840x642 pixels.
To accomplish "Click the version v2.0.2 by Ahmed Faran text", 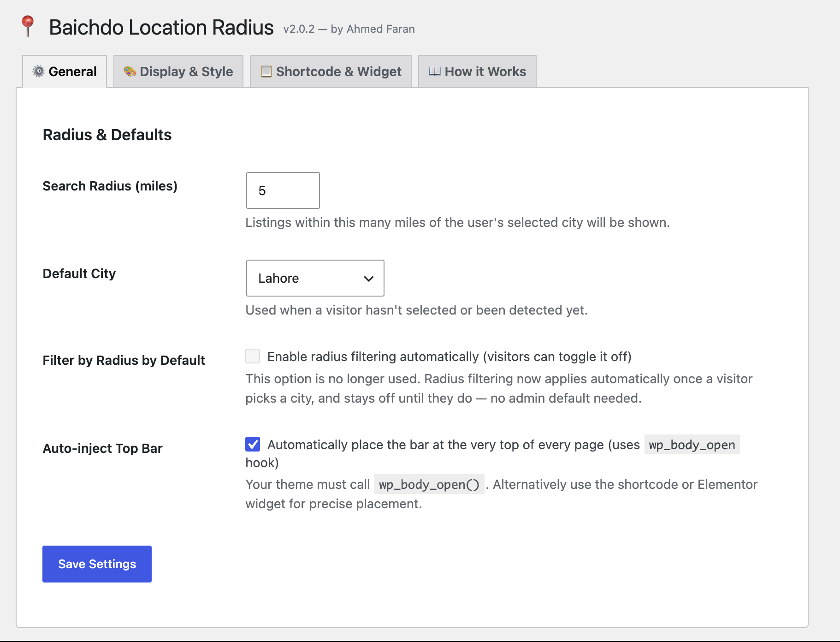I will (x=349, y=29).
